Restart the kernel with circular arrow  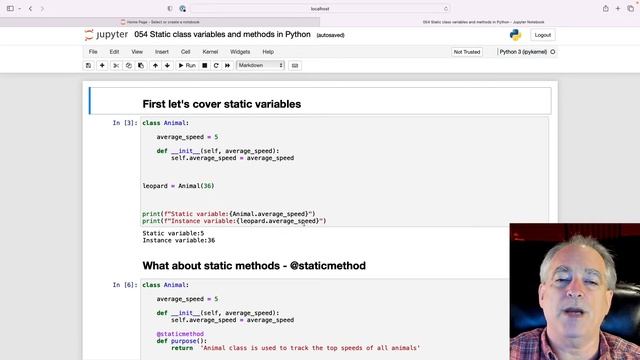click(x=216, y=65)
